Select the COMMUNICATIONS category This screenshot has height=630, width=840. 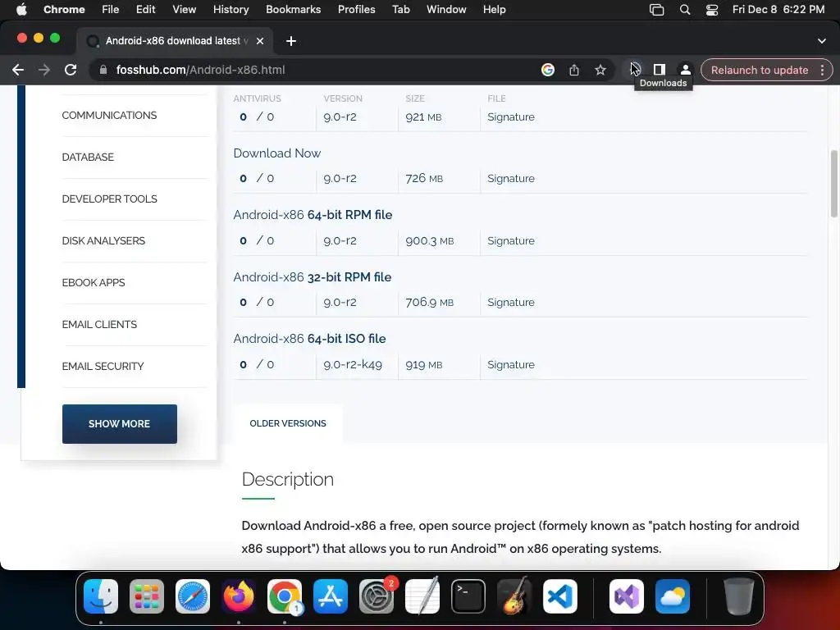[x=109, y=115]
